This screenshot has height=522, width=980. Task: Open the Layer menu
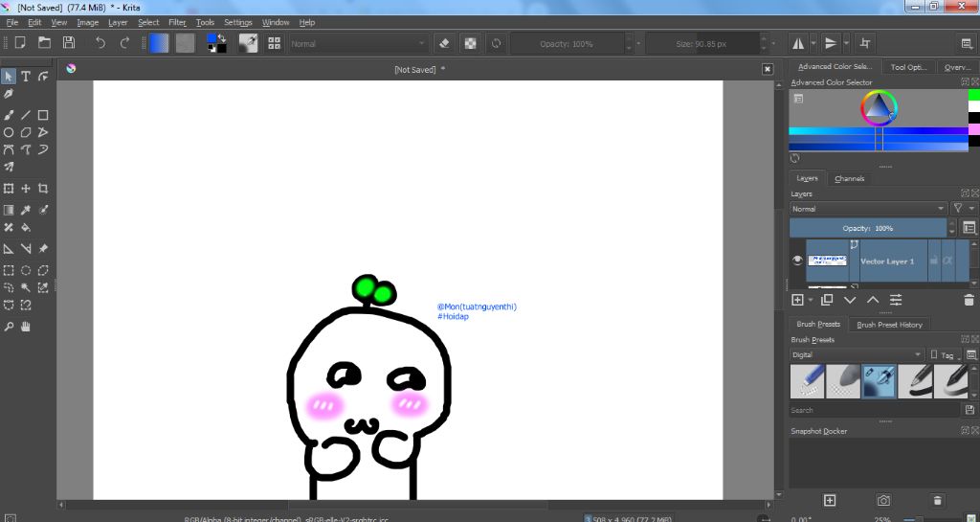point(118,22)
